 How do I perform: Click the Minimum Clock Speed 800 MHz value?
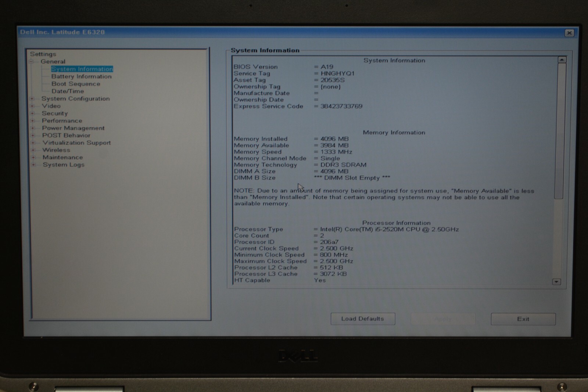334,255
